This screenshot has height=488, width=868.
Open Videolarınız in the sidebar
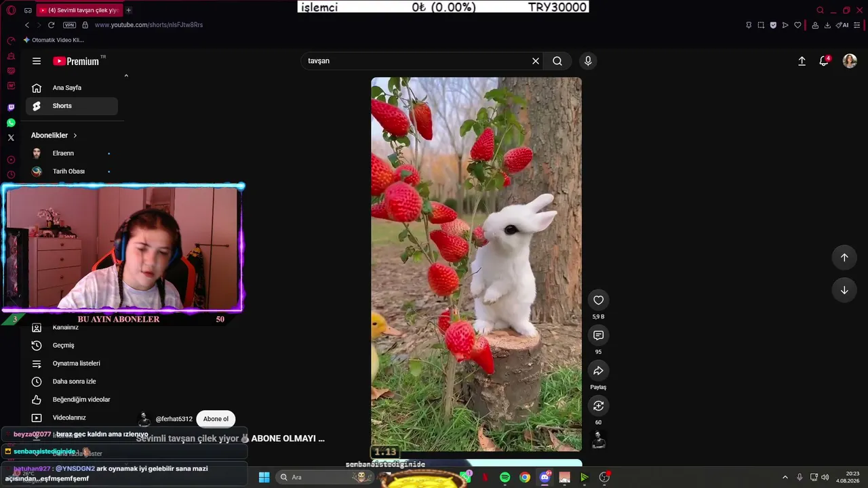(71, 418)
